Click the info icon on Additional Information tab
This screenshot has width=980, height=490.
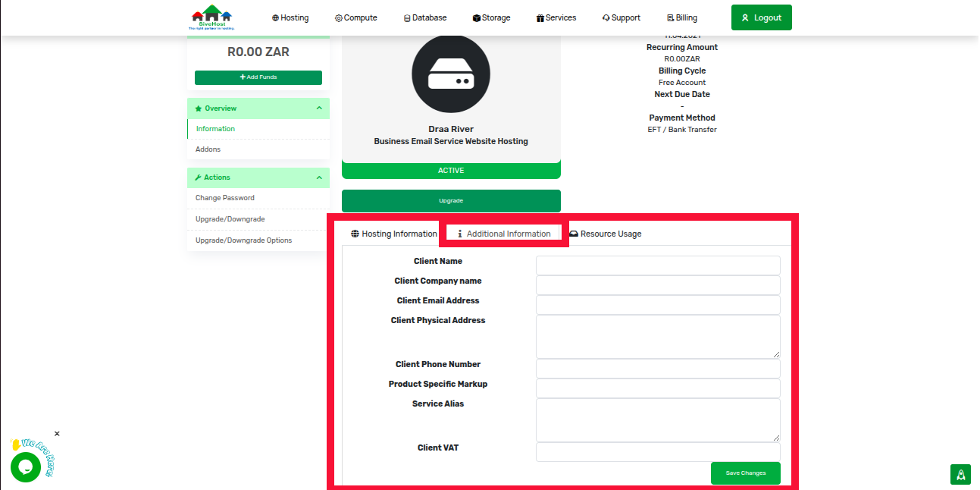[460, 234]
